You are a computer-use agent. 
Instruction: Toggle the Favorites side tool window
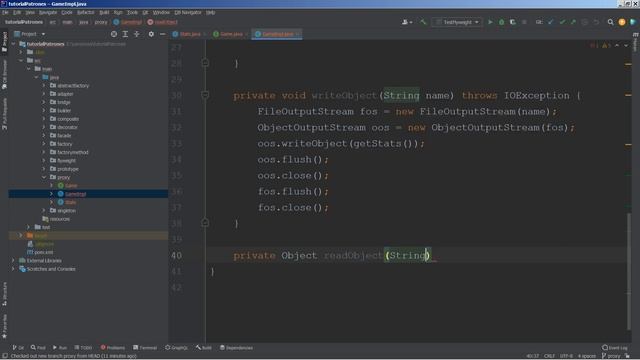click(4, 327)
